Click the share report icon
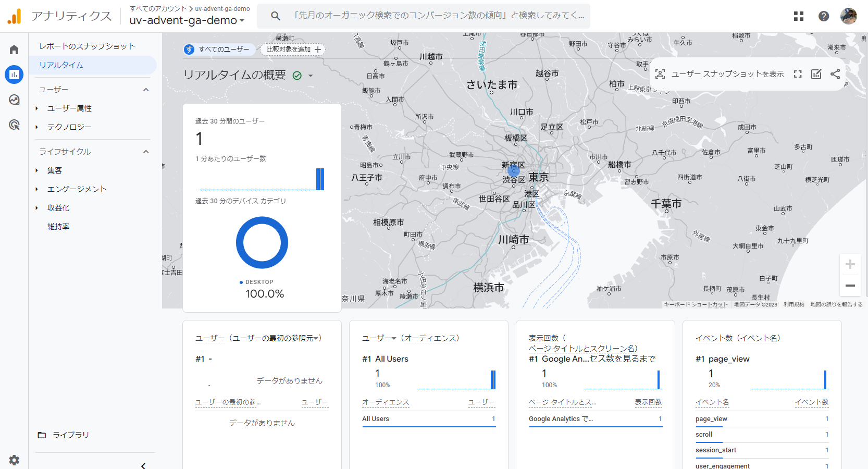868x469 pixels. (x=835, y=74)
